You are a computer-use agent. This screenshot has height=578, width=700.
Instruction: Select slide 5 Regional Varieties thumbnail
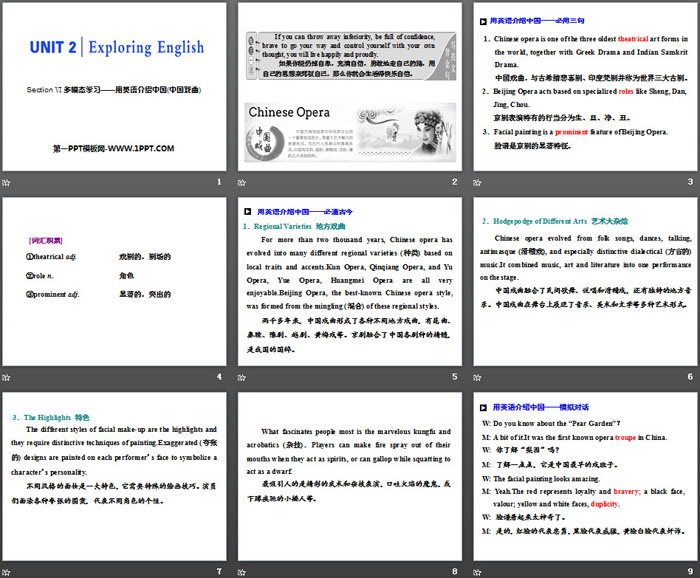pyautogui.click(x=350, y=282)
